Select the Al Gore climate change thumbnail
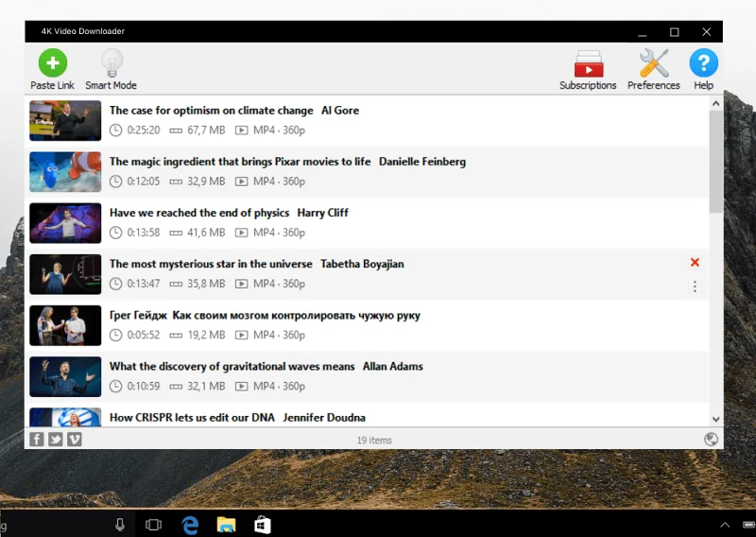The image size is (756, 537). coord(65,121)
